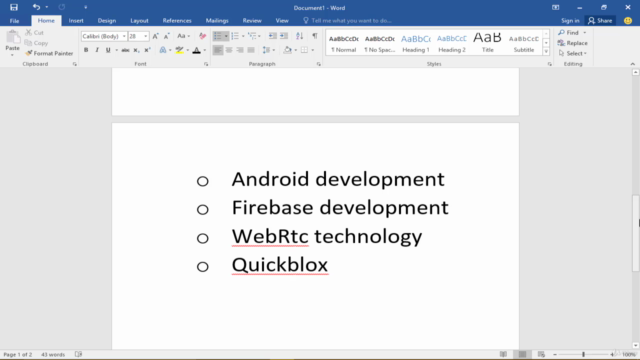Collapse the ribbon with the caret

click(x=633, y=64)
